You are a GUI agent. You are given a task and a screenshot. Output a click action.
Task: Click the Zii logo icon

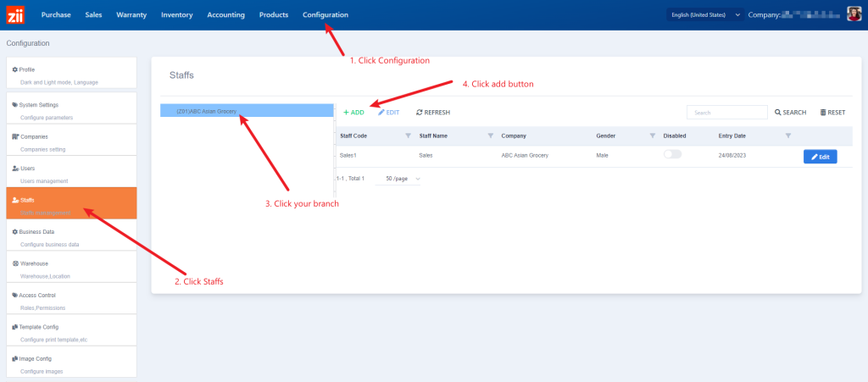pos(15,14)
